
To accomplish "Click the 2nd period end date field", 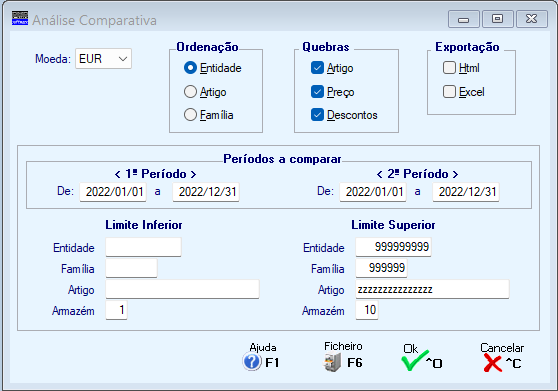I will pyautogui.click(x=466, y=192).
